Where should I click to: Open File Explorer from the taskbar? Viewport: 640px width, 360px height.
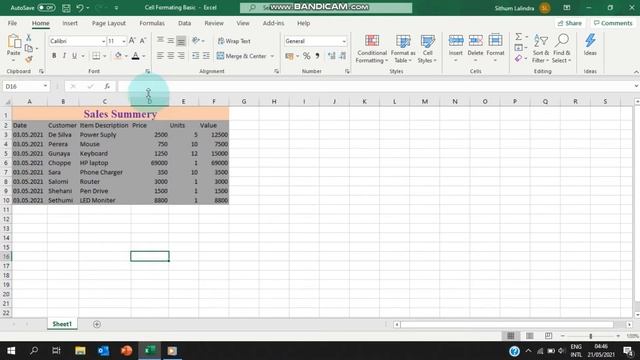[80, 351]
